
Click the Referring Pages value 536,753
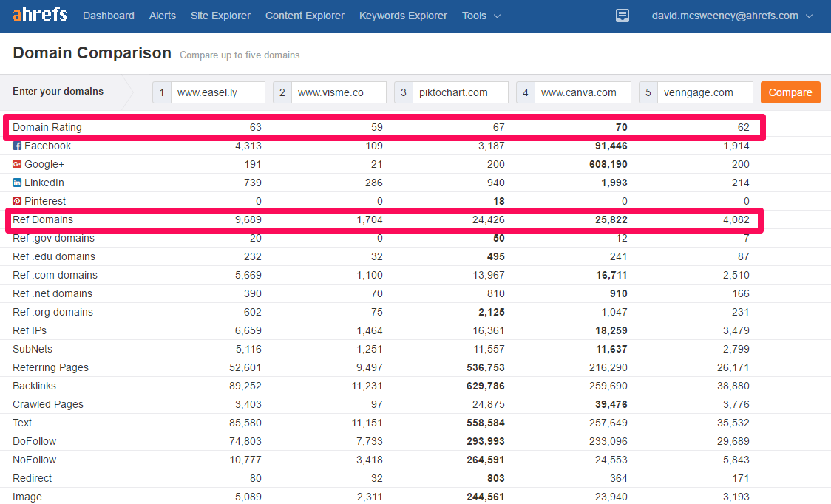pyautogui.click(x=486, y=367)
